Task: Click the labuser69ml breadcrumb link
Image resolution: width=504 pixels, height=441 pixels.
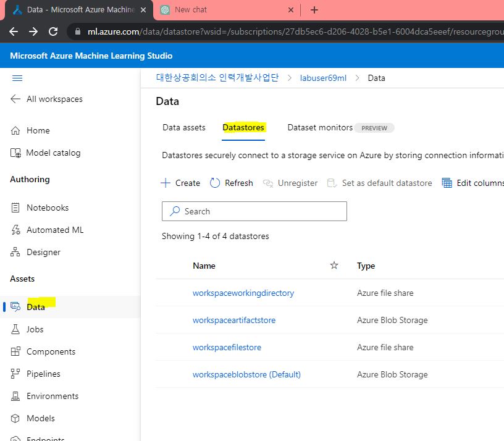Action: point(323,78)
